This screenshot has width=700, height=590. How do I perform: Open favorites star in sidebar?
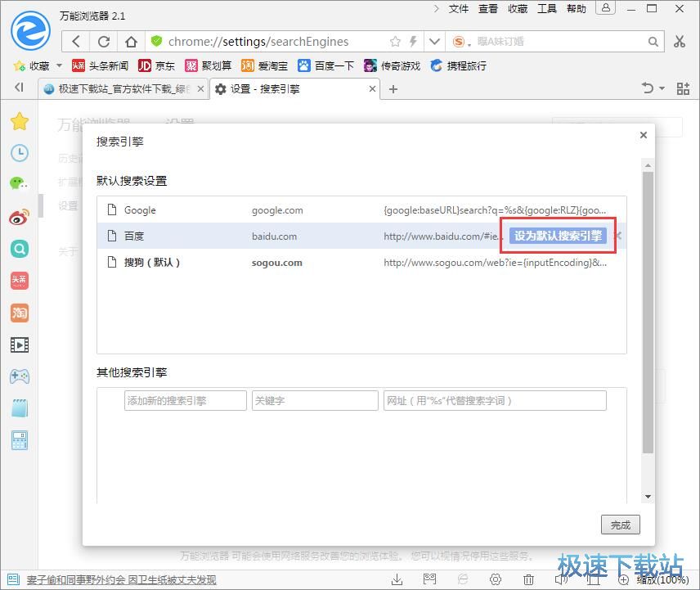point(20,121)
